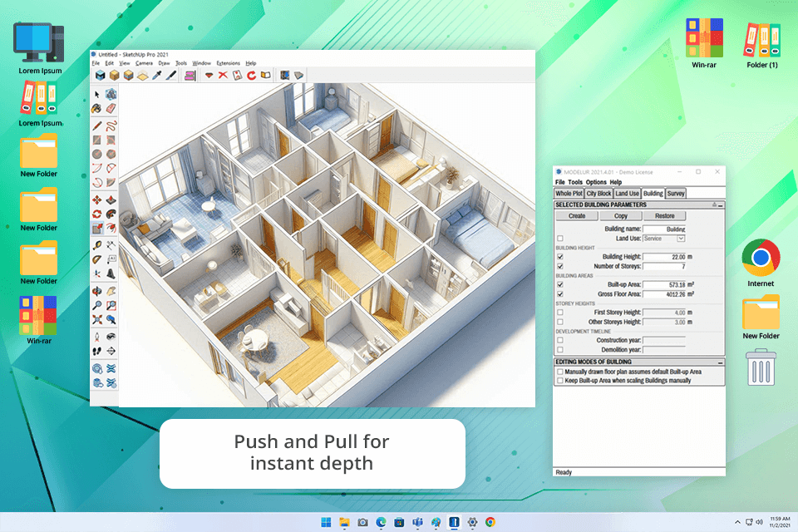
Task: Switch to the City Block tab
Action: [x=598, y=194]
